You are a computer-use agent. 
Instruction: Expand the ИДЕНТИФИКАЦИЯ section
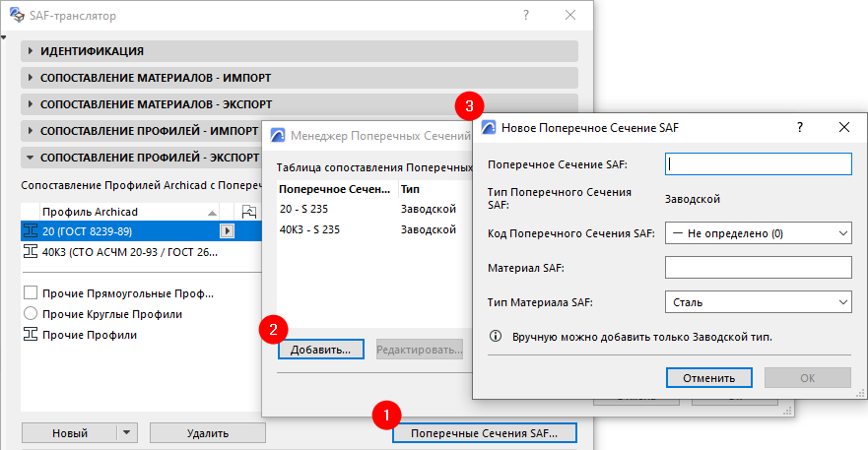[300, 51]
